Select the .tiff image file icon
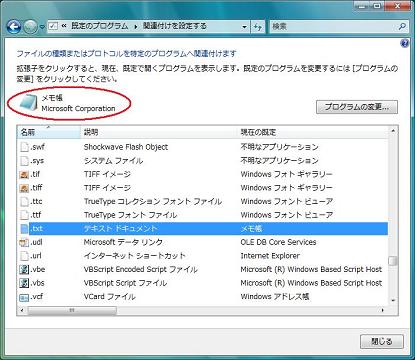Screen dimensions: 415x360 pyautogui.click(x=24, y=188)
